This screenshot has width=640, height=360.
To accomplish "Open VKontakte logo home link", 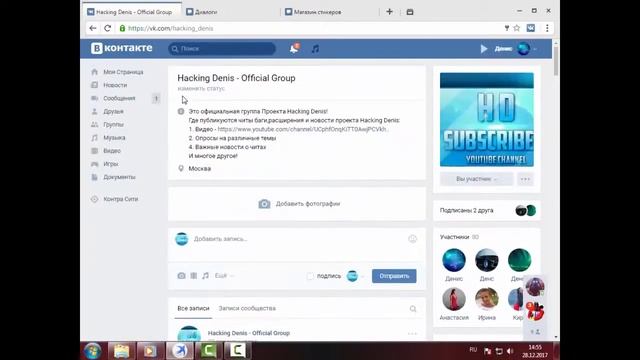I will pyautogui.click(x=122, y=48).
